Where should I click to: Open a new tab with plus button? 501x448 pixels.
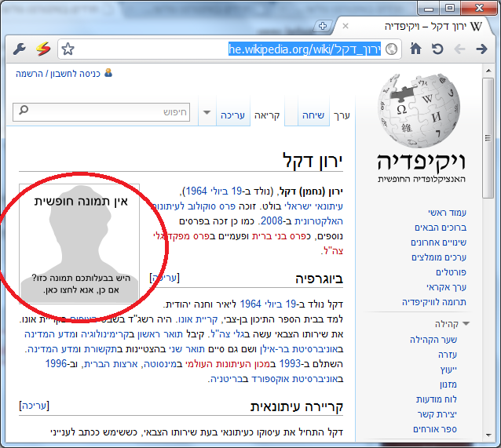pyautogui.click(x=323, y=26)
